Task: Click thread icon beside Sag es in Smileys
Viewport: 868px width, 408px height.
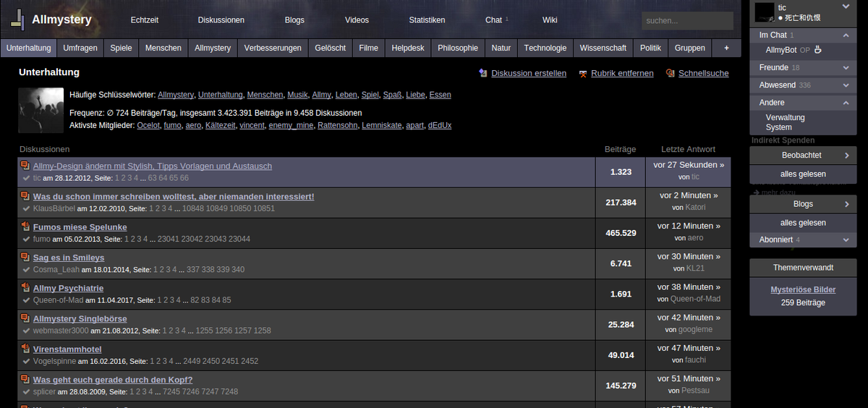Action: click(x=25, y=258)
